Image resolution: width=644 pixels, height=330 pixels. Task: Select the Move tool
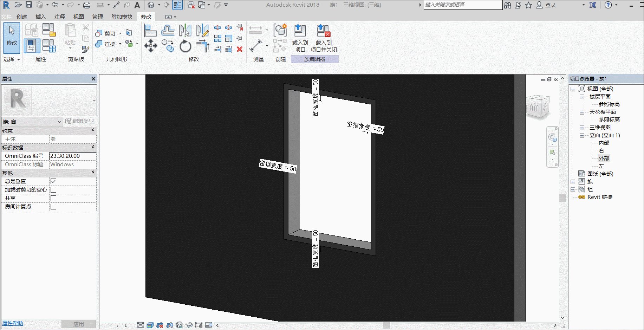[x=150, y=46]
